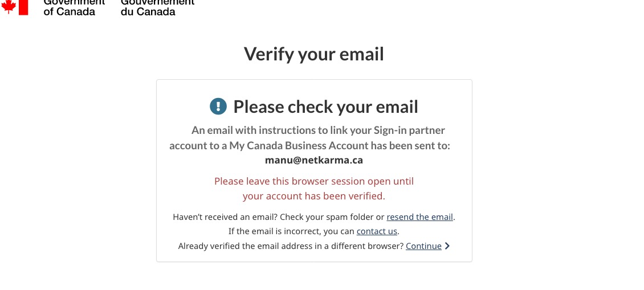Click the "Please check your email" heading

(325, 107)
